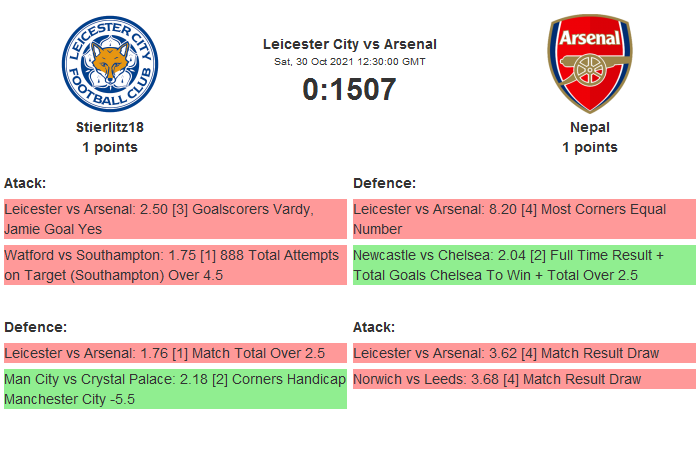This screenshot has width=700, height=460.
Task: Click the Leicester City club crest
Action: pos(110,64)
